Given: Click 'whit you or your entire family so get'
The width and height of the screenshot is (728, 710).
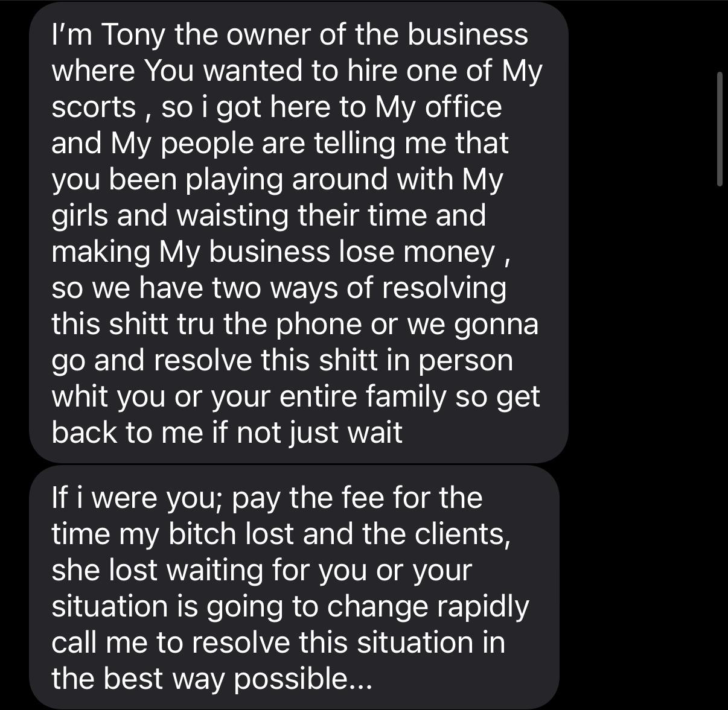Looking at the screenshot, I should [x=296, y=396].
